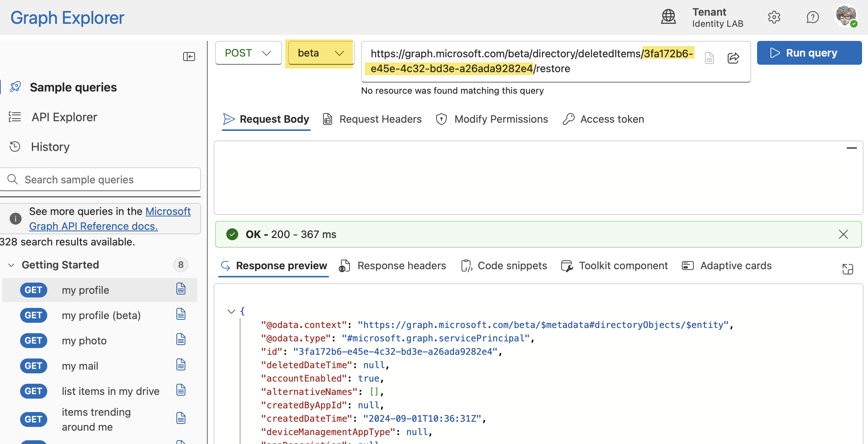The width and height of the screenshot is (868, 444).
Task: Collapse the JSON response root brace
Action: [x=231, y=311]
